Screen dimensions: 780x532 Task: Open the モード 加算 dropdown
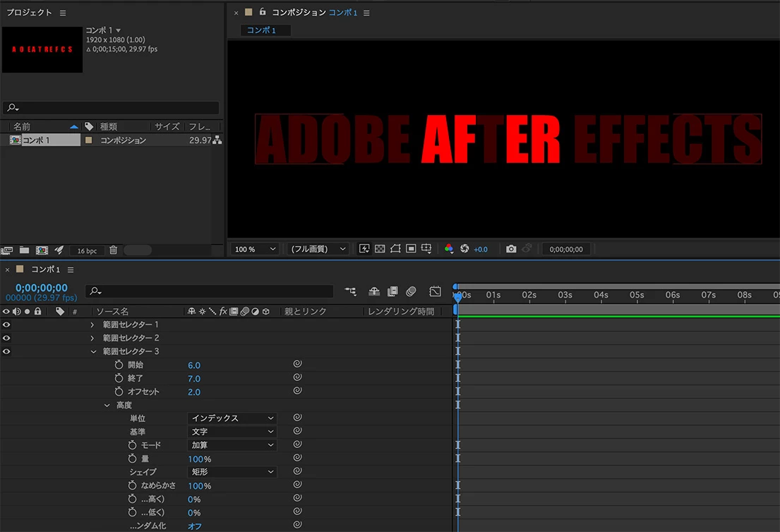pyautogui.click(x=232, y=445)
